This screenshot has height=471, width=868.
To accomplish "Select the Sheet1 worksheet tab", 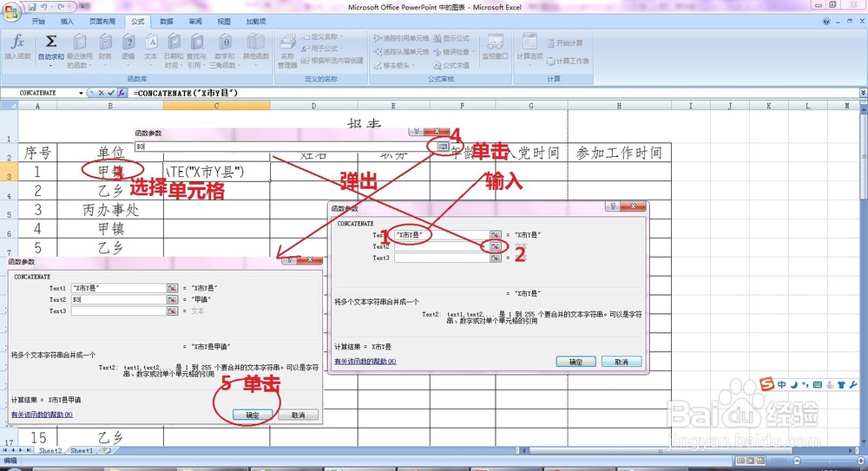I will click(x=82, y=450).
